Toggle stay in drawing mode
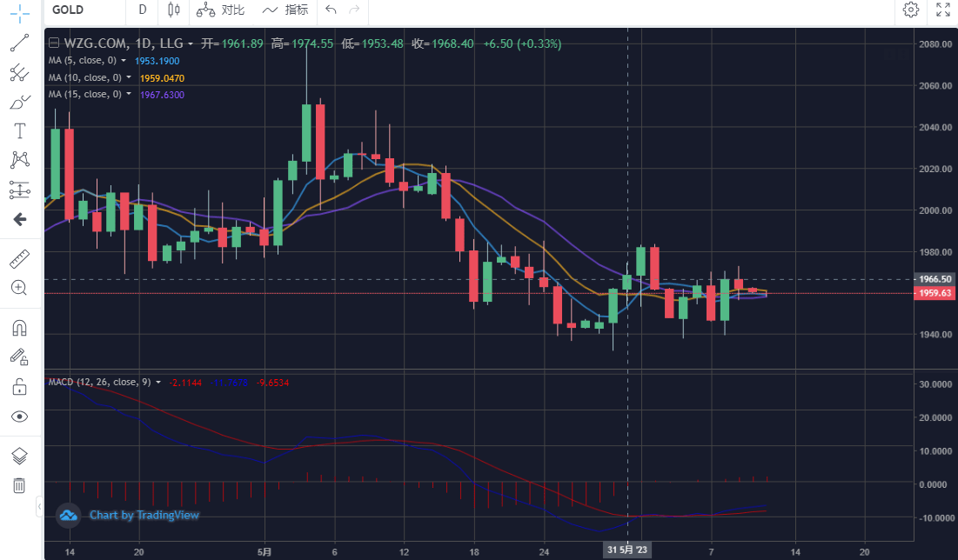The width and height of the screenshot is (958, 560). pyautogui.click(x=19, y=357)
